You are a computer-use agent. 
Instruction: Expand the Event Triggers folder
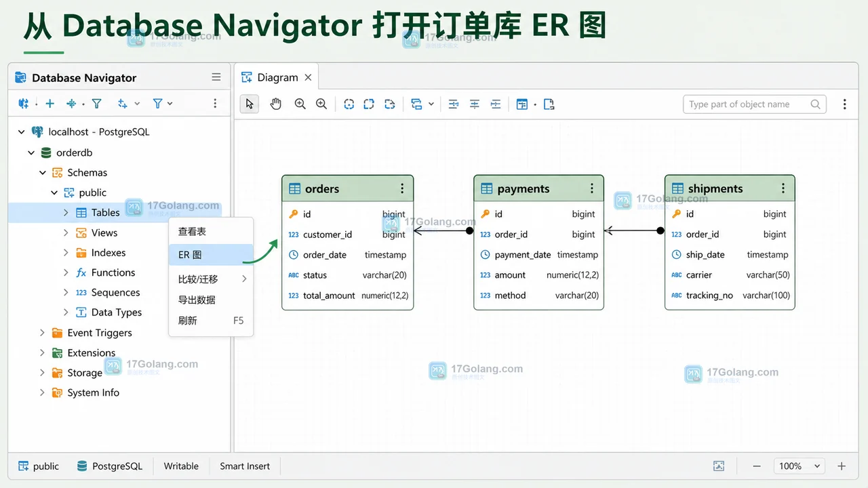(42, 333)
